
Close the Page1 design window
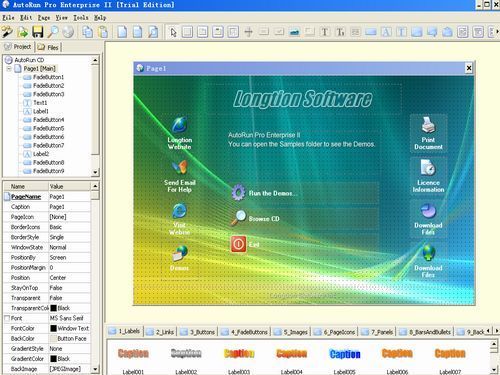(x=469, y=68)
